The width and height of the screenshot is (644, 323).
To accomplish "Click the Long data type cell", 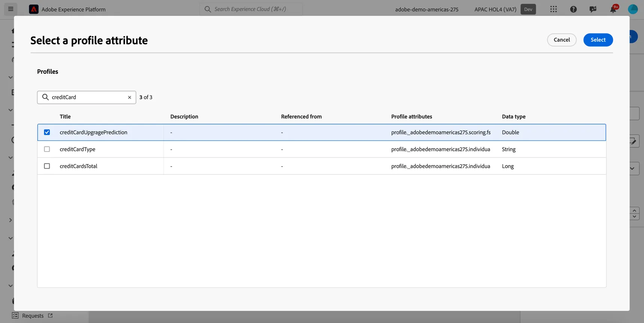I will click(508, 166).
